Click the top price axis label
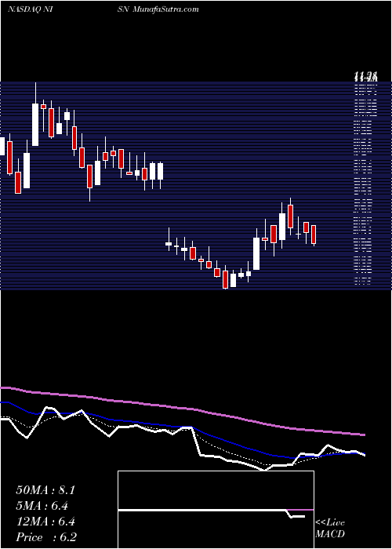 point(365,75)
